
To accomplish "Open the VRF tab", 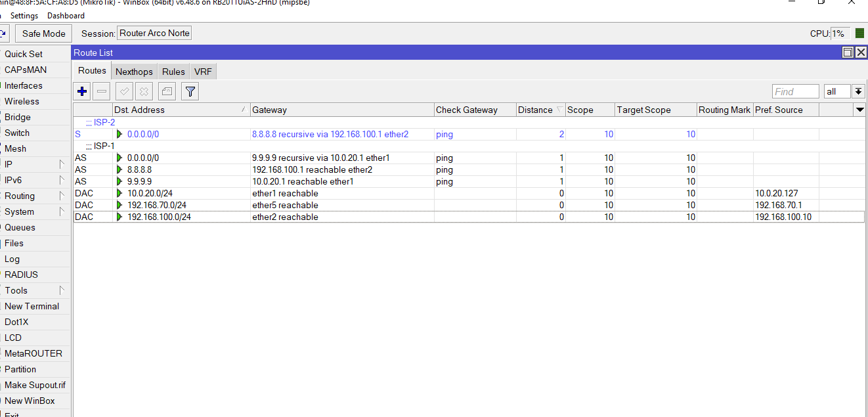I will 203,72.
